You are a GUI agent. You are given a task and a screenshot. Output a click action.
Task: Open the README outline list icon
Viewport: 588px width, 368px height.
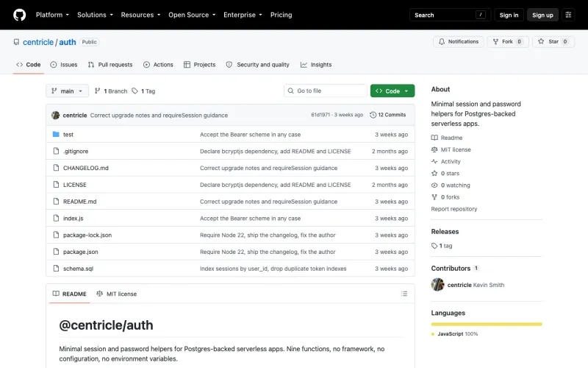point(404,294)
